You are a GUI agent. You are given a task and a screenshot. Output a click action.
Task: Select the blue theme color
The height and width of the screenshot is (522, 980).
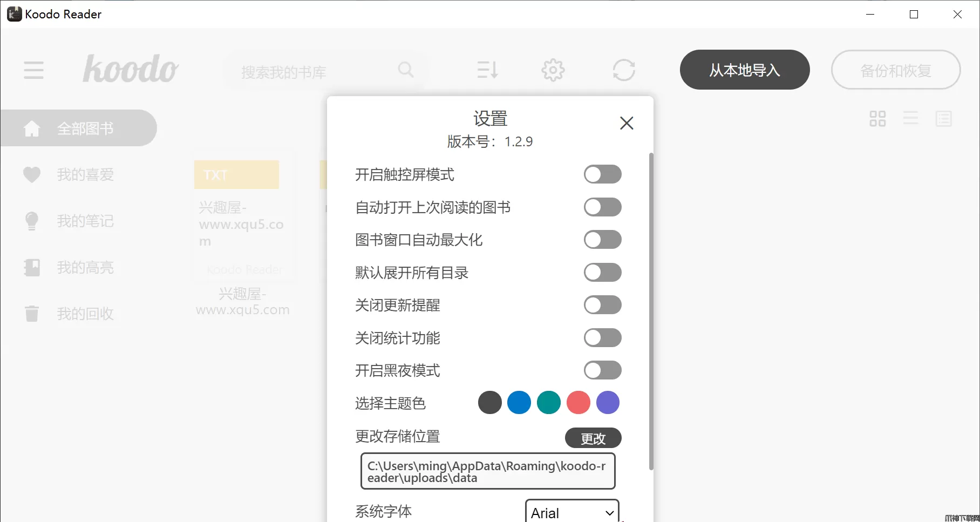pos(519,403)
